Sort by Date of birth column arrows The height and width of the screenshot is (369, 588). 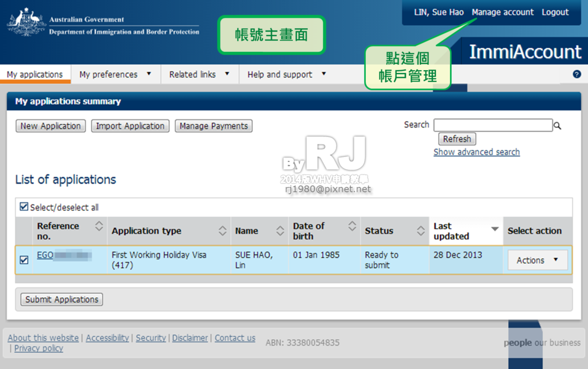point(352,226)
